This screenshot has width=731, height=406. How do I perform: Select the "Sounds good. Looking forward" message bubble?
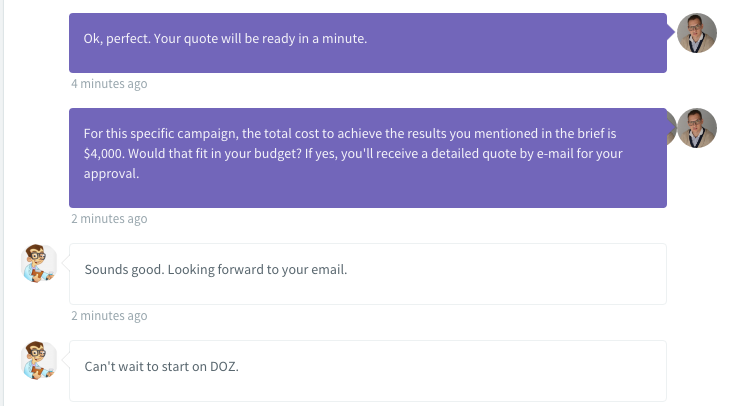click(x=367, y=273)
